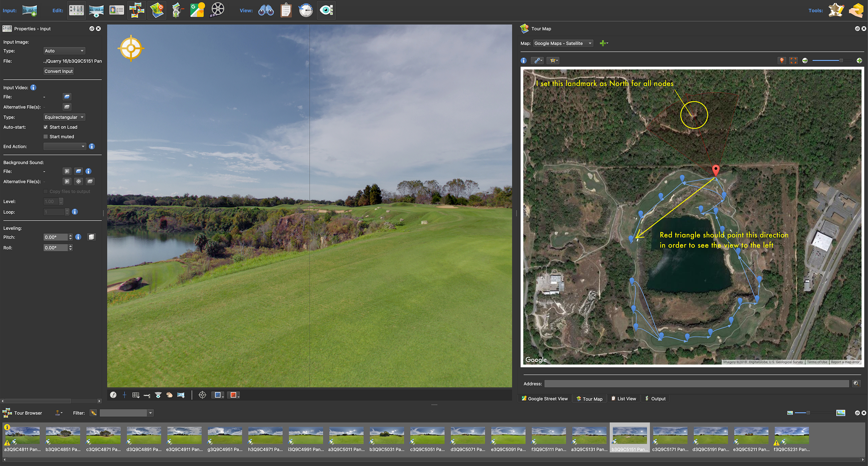Browse for video Alternative File(s)
868x466 pixels.
point(67,107)
